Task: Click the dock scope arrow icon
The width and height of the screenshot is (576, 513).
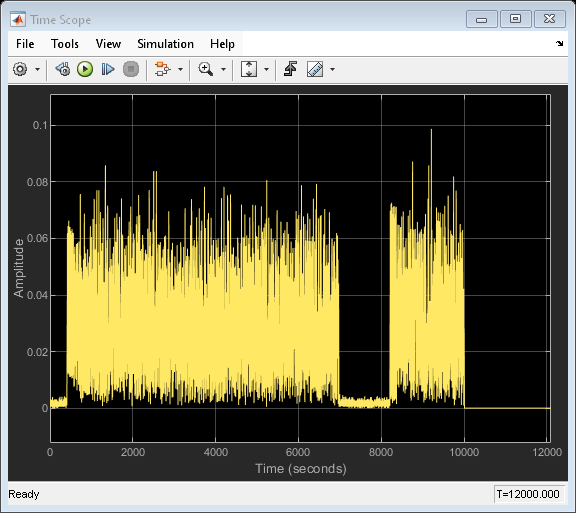Action: (559, 43)
